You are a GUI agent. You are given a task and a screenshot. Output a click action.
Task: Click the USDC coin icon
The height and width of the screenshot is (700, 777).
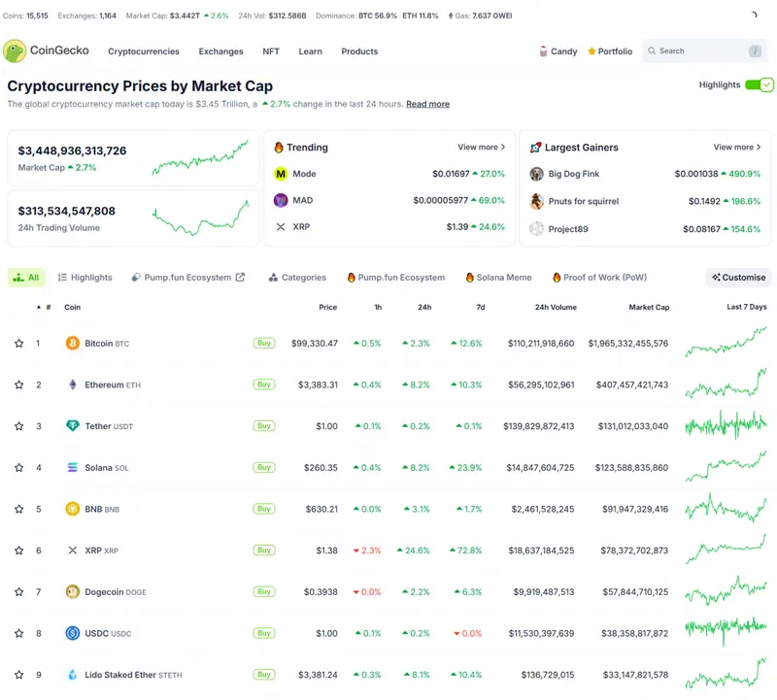(72, 633)
